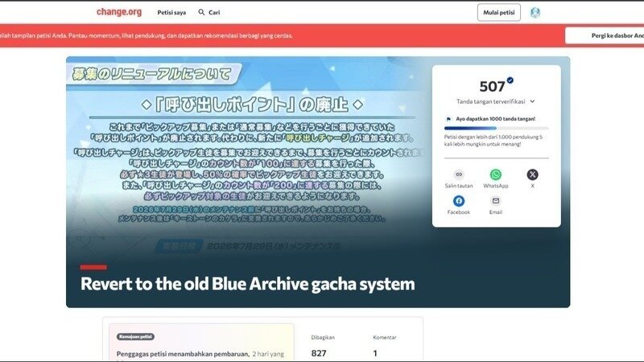Open the change.org home logo
The width and height of the screenshot is (644, 362).
(x=119, y=12)
